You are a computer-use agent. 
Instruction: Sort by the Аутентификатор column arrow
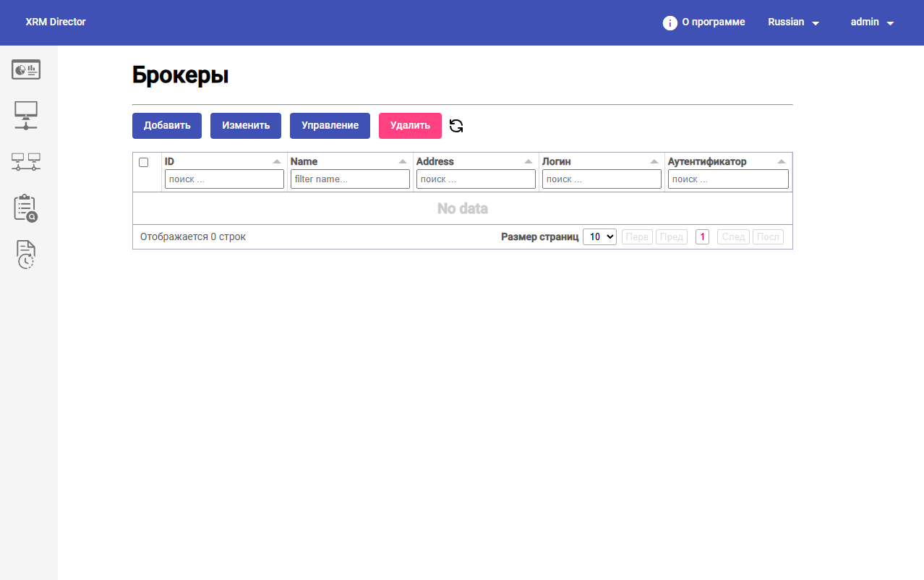pyautogui.click(x=782, y=162)
